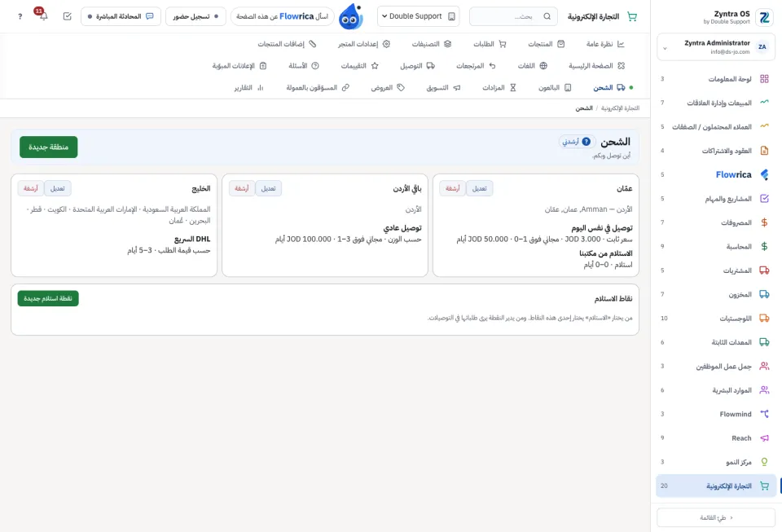Image resolution: width=782 pixels, height=532 pixels.
Task: Switch to العروض tab
Action: 388,87
